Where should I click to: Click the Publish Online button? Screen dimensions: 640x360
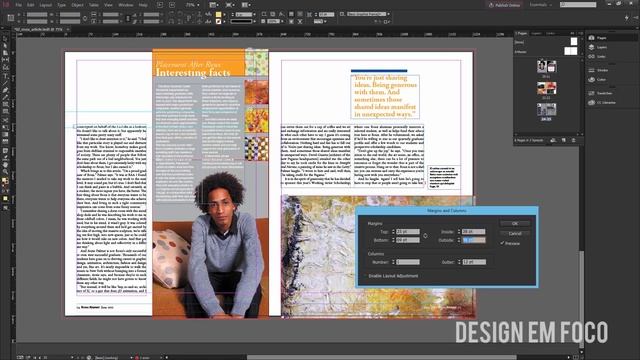504,5
